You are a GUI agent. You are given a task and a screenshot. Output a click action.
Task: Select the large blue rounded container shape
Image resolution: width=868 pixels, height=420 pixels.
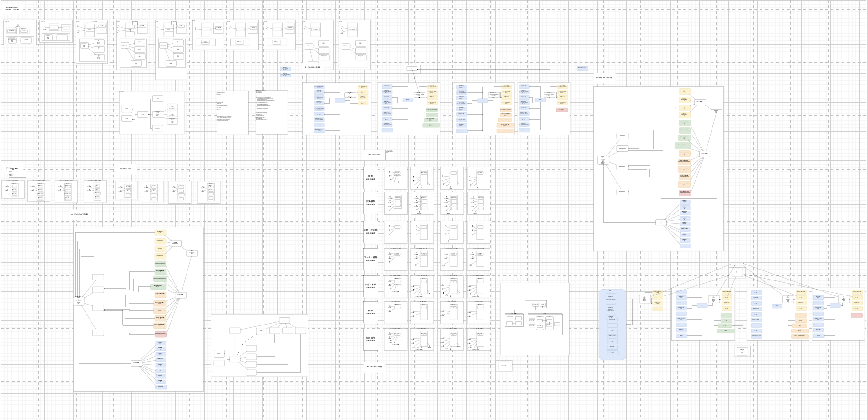tap(612, 325)
